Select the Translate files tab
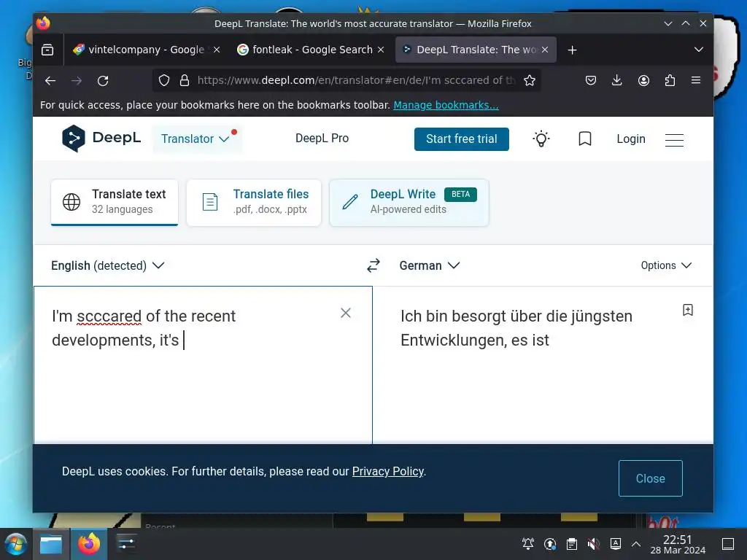The image size is (747, 560). [x=254, y=202]
